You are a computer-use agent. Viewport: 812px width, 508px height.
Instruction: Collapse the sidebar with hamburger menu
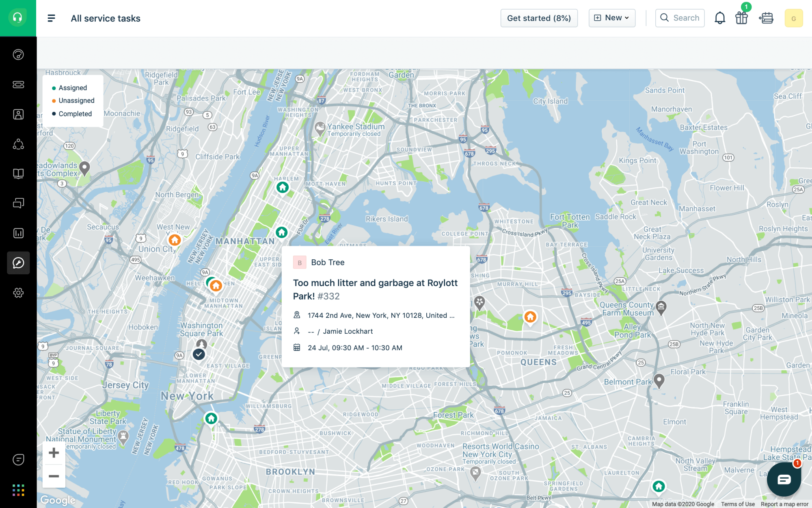(x=51, y=18)
